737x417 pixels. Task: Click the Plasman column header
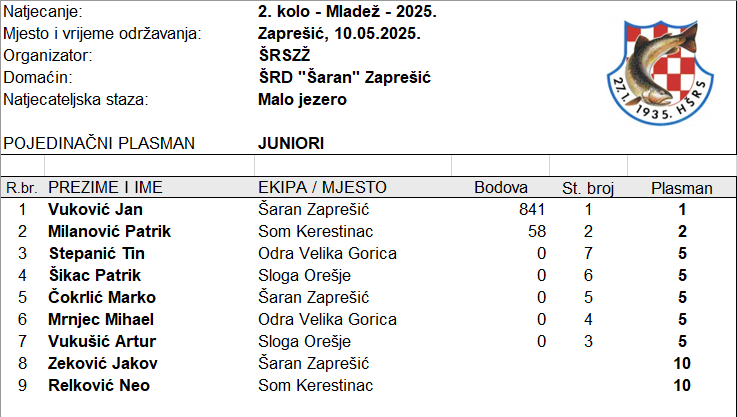pyautogui.click(x=682, y=188)
